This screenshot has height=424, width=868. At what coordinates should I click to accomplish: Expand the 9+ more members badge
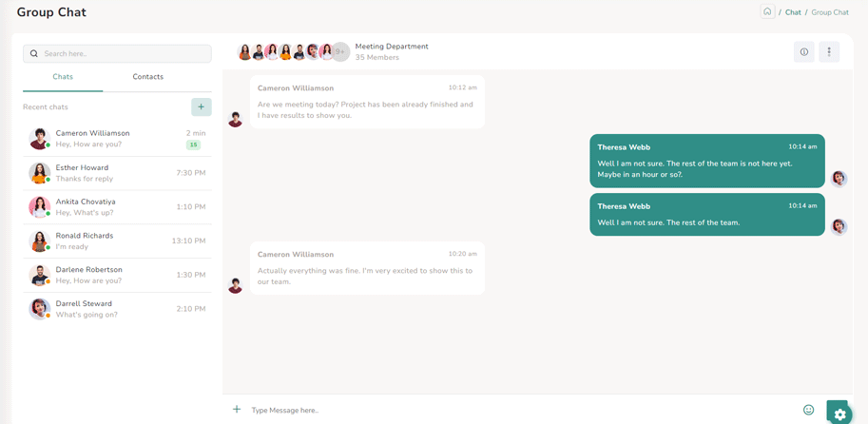tap(340, 51)
